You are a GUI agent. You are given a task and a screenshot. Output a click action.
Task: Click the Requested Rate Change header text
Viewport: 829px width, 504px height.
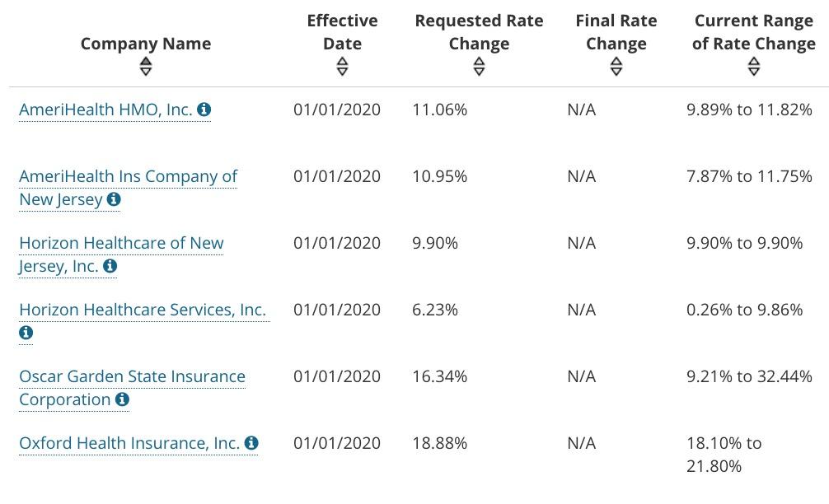click(x=479, y=32)
